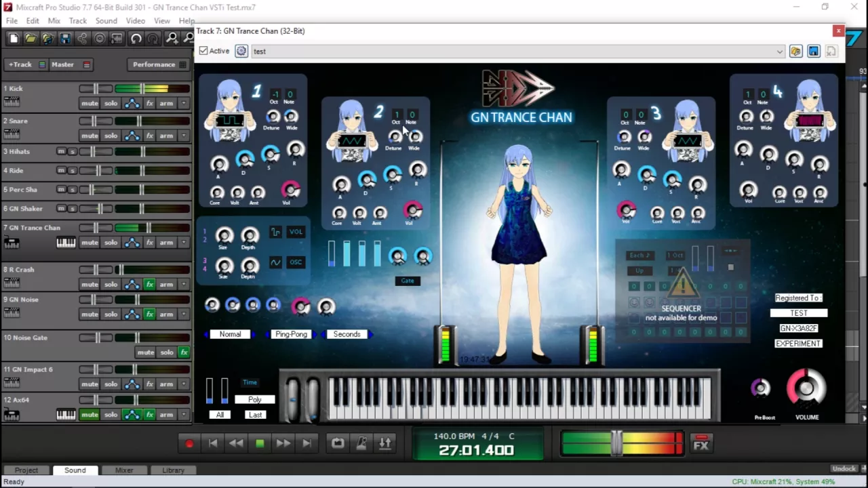Open a project with the folder icon
This screenshot has height=488, width=868.
[x=31, y=39]
